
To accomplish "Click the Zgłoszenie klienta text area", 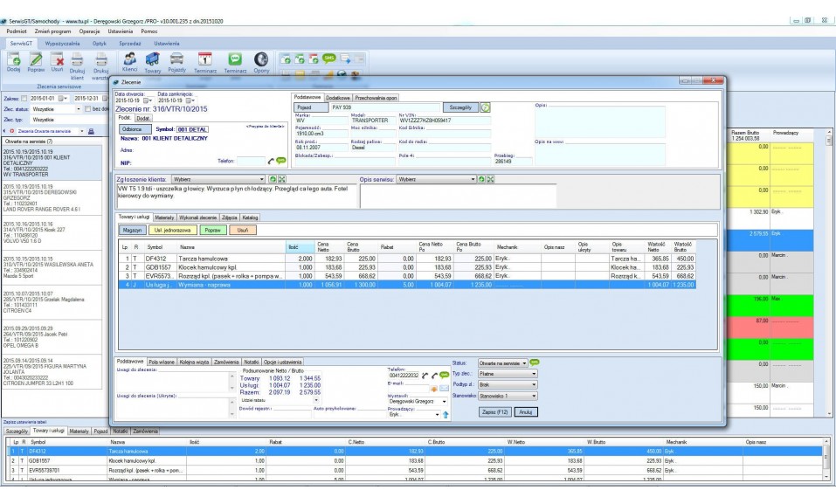I will (x=234, y=196).
